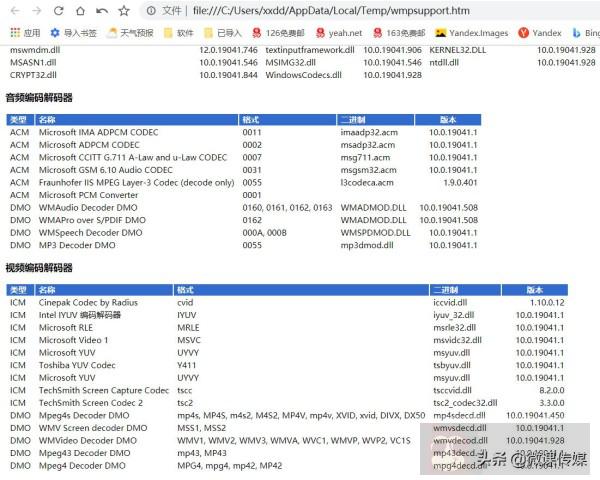Select the version 8.2.0.0 cell
The width and height of the screenshot is (600, 480).
[x=551, y=390]
